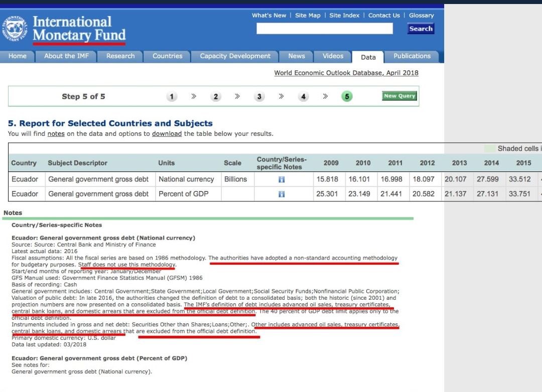Viewport: 542px width, 392px height.
Task: Click the Search button
Action: point(421,29)
